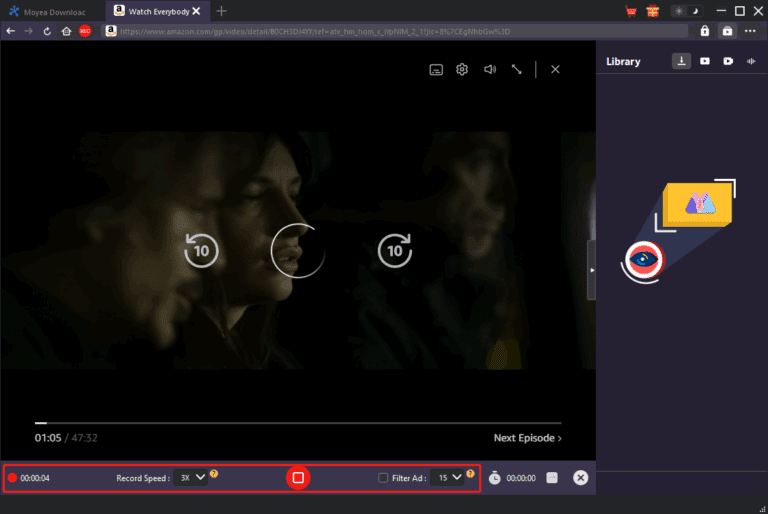The width and height of the screenshot is (768, 514).
Task: Stop the recording with the red stop button
Action: point(298,478)
